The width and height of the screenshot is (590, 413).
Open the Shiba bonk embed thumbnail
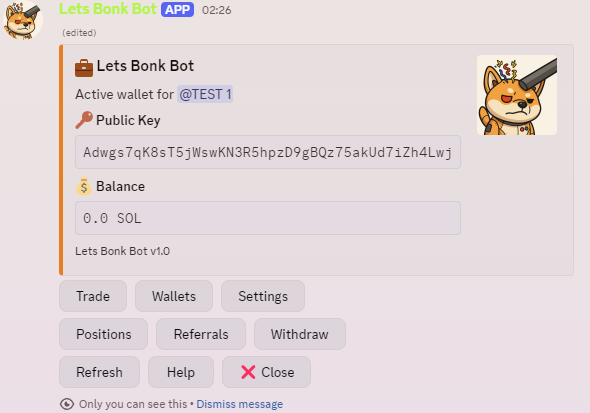[x=517, y=95]
